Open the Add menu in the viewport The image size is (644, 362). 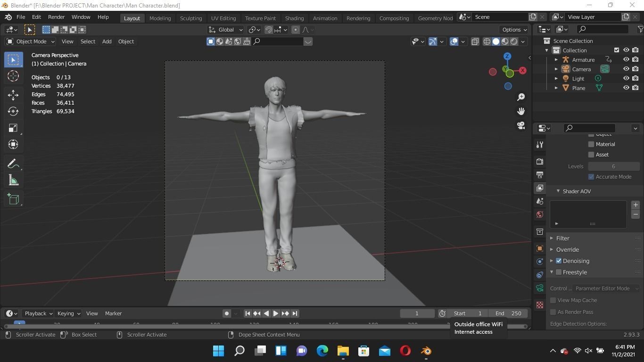(107, 41)
